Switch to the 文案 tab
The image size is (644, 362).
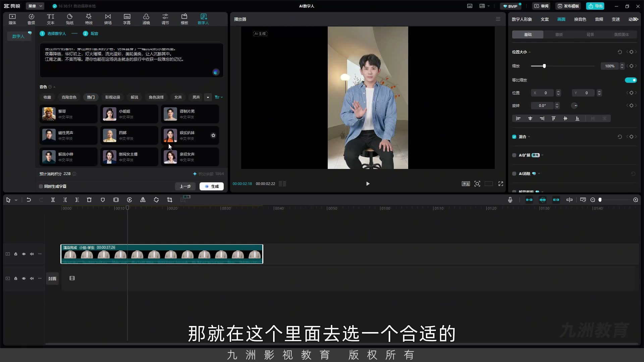click(545, 19)
